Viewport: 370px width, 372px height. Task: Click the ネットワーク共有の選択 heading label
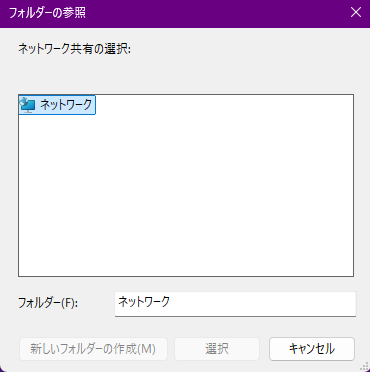pyautogui.click(x=75, y=49)
